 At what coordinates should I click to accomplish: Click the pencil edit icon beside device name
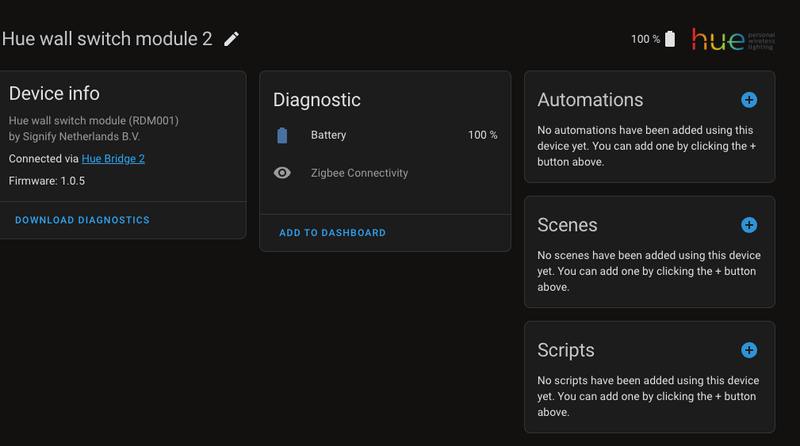[x=232, y=39]
